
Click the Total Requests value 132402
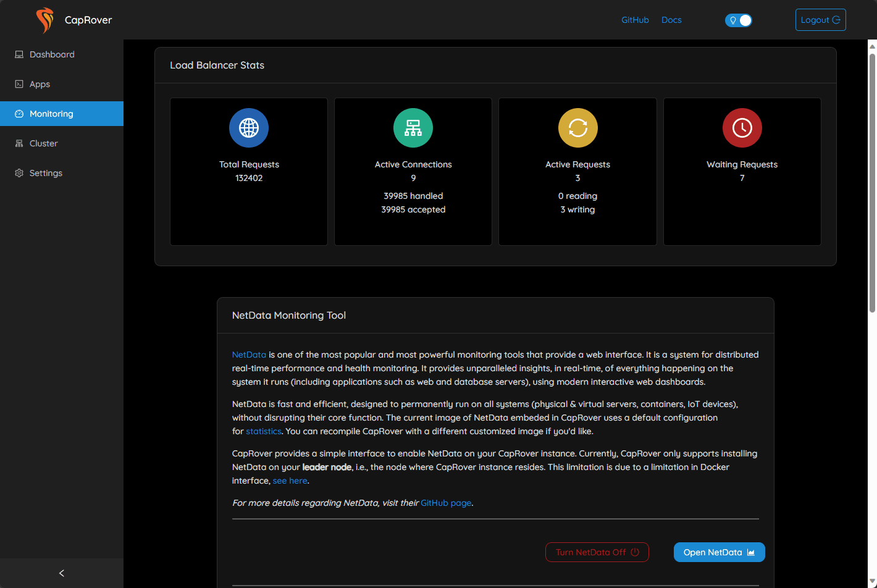point(249,178)
